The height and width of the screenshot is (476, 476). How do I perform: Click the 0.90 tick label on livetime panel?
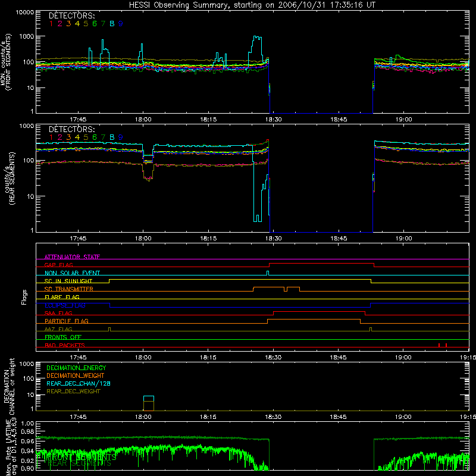coord(27,468)
